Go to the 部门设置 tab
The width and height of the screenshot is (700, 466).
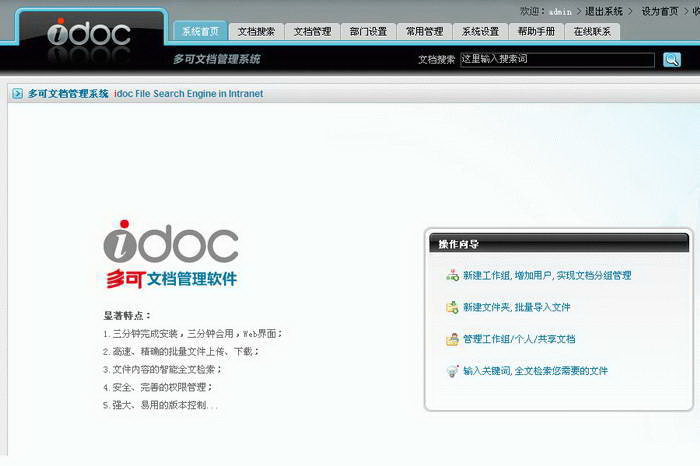(x=368, y=32)
